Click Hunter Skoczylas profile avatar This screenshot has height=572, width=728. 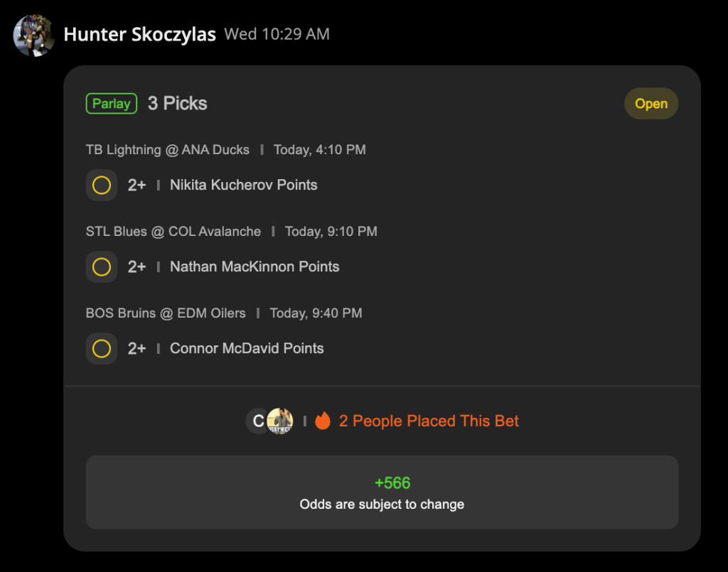click(x=34, y=36)
